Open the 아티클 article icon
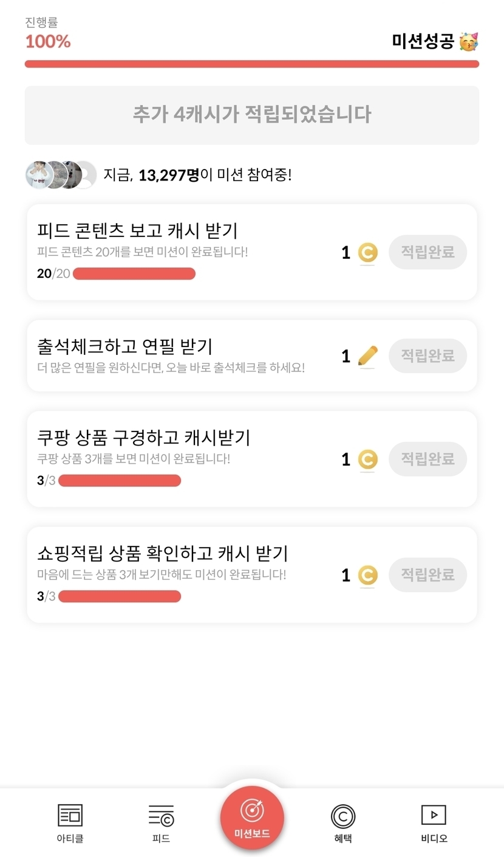This screenshot has width=504, height=857. 70,816
